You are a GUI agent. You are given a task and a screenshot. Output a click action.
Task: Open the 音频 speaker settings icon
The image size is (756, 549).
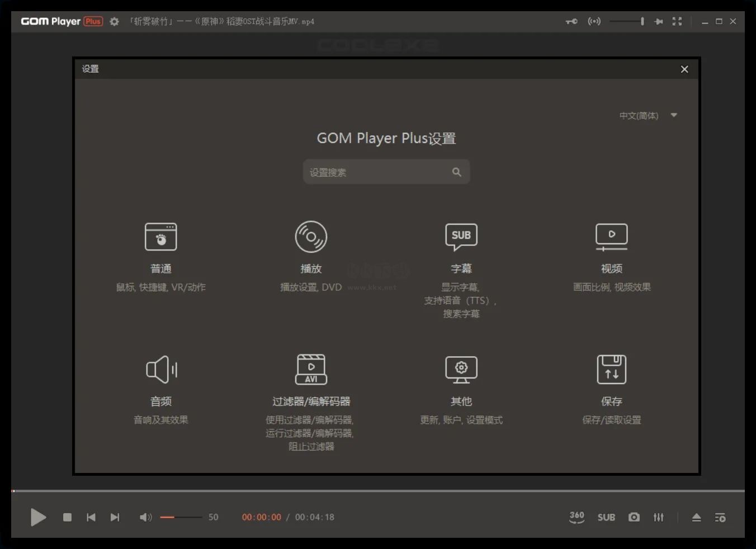(x=161, y=370)
